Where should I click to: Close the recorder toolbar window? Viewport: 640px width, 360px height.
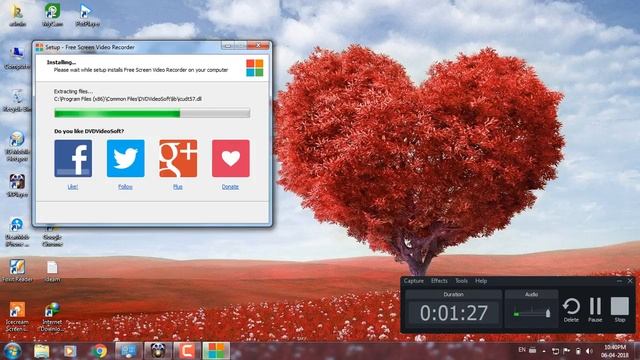point(630,281)
